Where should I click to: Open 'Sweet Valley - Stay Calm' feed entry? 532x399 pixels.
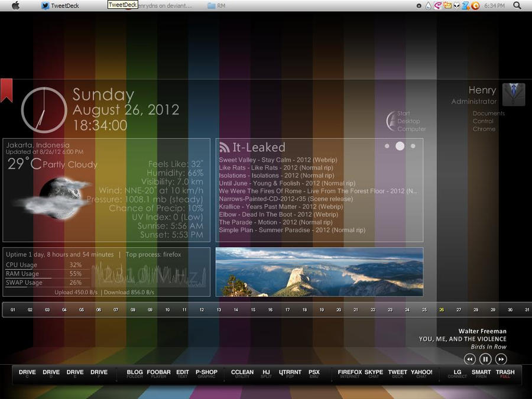pyautogui.click(x=278, y=160)
